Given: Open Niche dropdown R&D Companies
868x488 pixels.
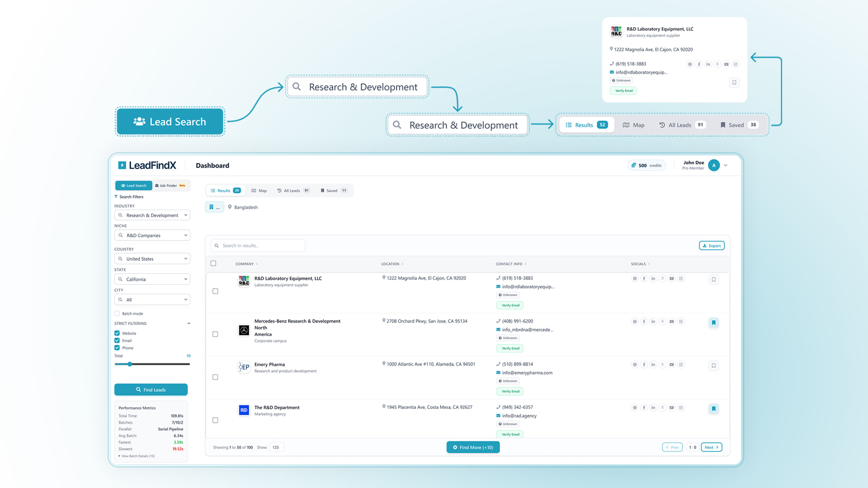Looking at the screenshot, I should click(x=152, y=235).
